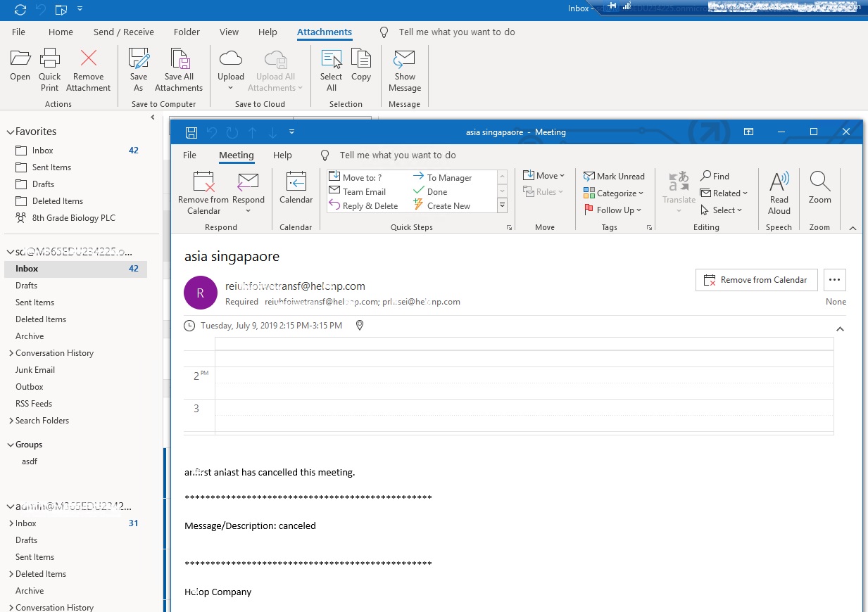Switch to the Meeting tab
This screenshot has height=612, width=868.
(236, 155)
